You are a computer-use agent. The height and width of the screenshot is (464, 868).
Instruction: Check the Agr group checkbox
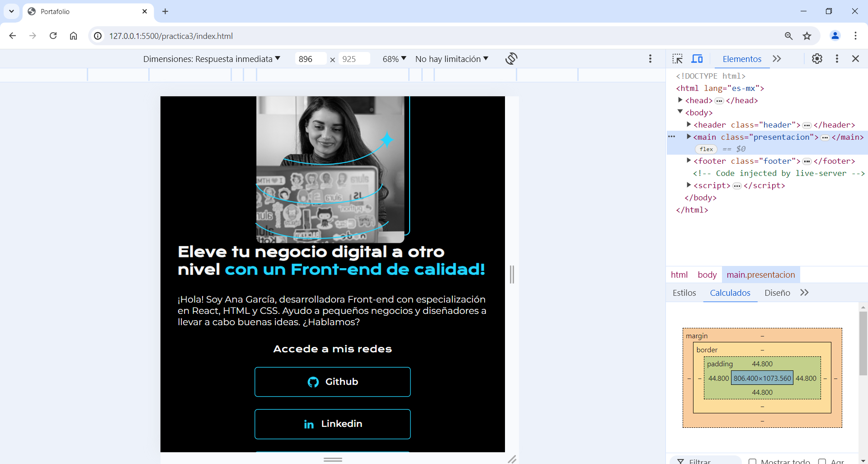coord(822,461)
